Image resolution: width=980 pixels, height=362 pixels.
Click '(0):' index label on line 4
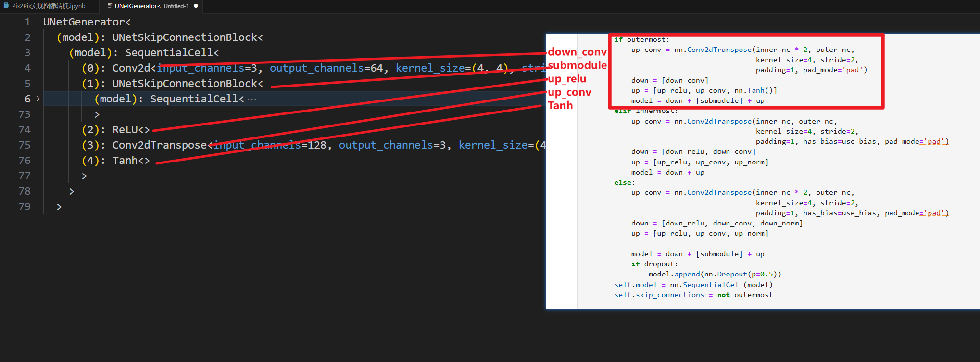(94, 68)
